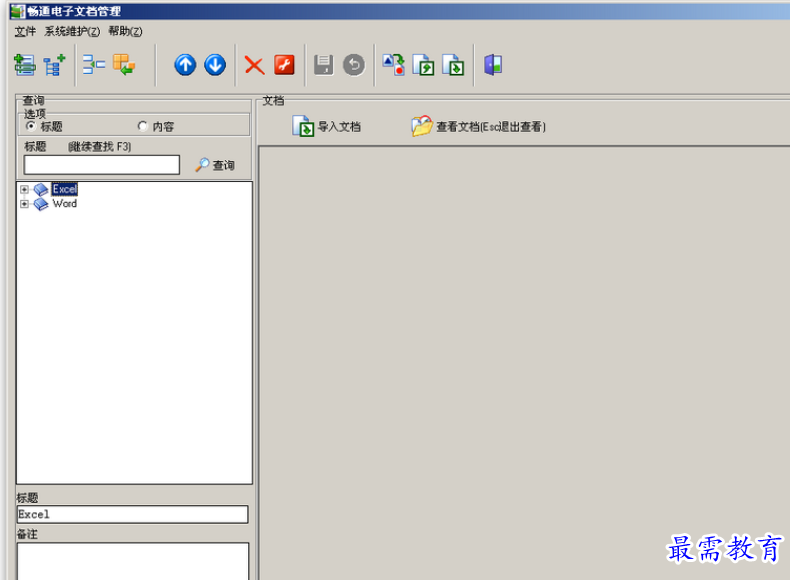Click the gray floppy disk save icon
790x580 pixels.
(x=323, y=65)
